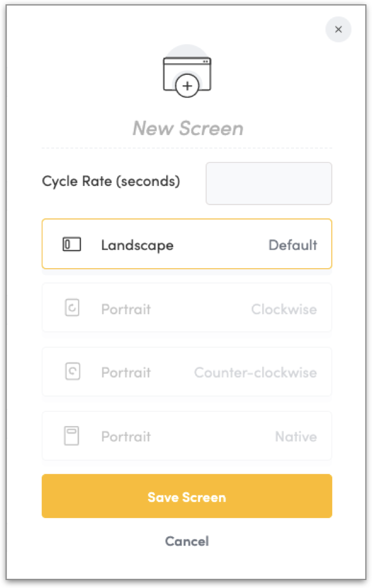This screenshot has height=588, width=372.
Task: Click the "Default" text in Landscape row
Action: pos(293,246)
